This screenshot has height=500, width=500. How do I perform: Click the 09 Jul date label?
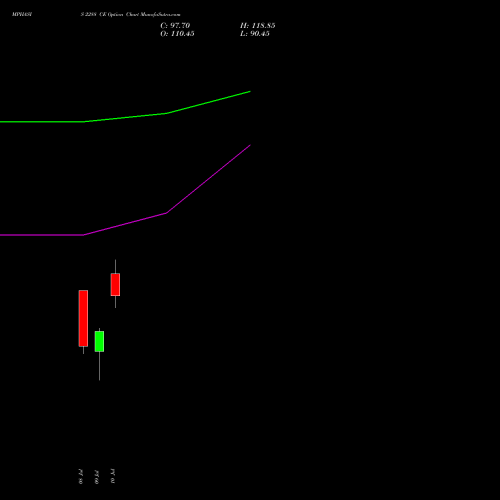click(x=97, y=477)
